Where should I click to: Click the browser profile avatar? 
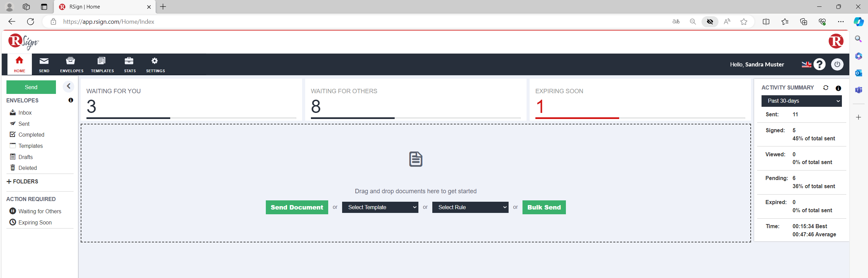[9, 7]
